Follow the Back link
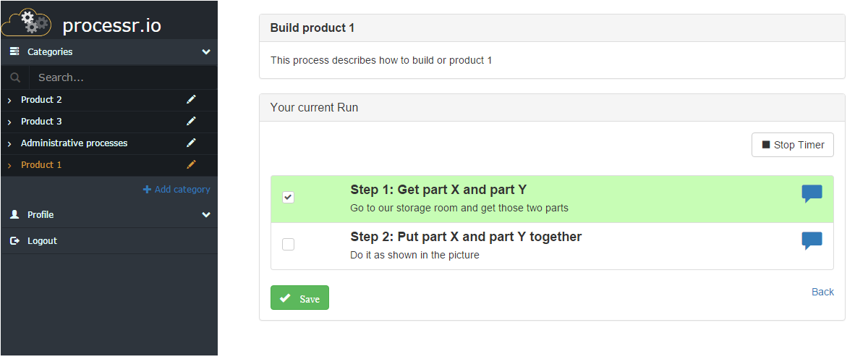Screen dimensions: 868x362 pos(822,292)
